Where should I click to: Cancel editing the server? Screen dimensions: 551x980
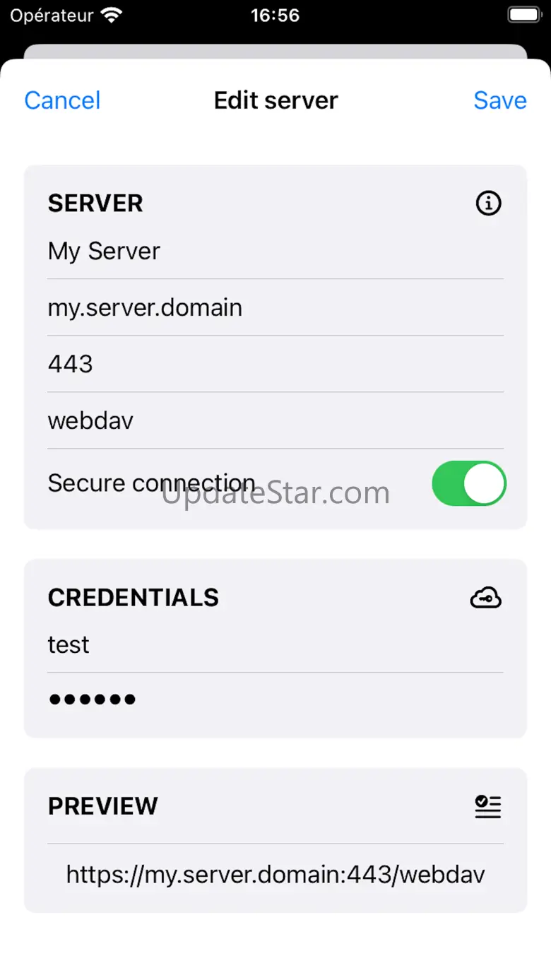(x=62, y=100)
